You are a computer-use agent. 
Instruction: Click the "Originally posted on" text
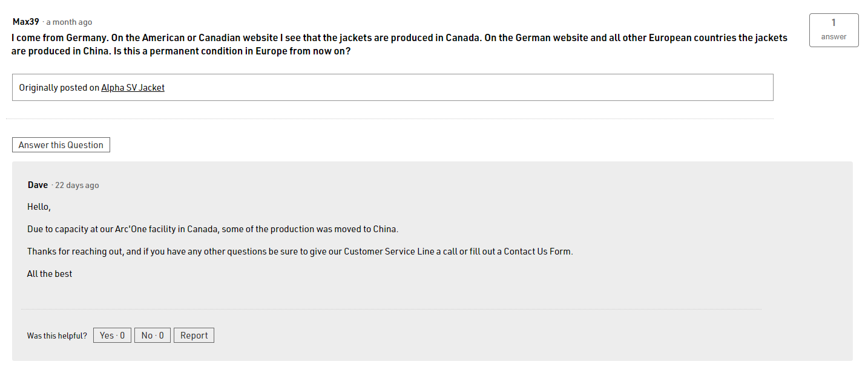[x=59, y=88]
